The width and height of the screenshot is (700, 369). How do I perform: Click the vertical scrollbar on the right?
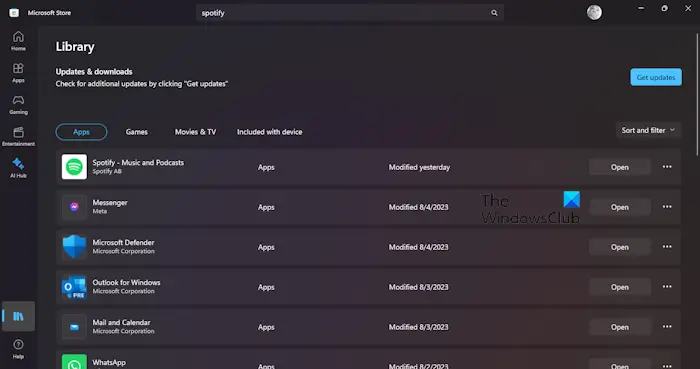(697, 94)
